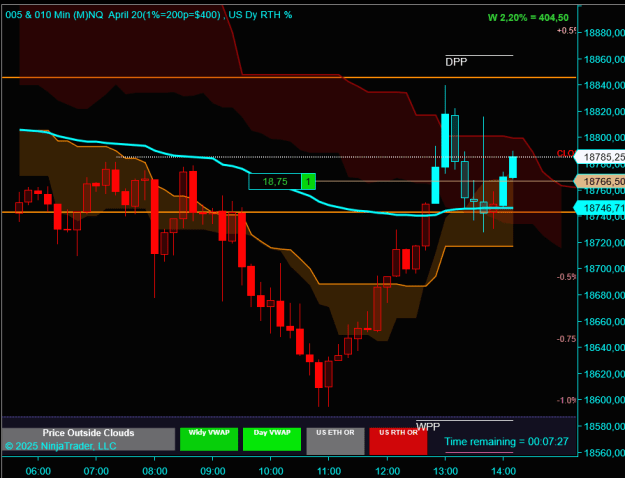Click the chart title '005 & 010 Min (M)NQ'
The height and width of the screenshot is (478, 625).
(x=54, y=15)
